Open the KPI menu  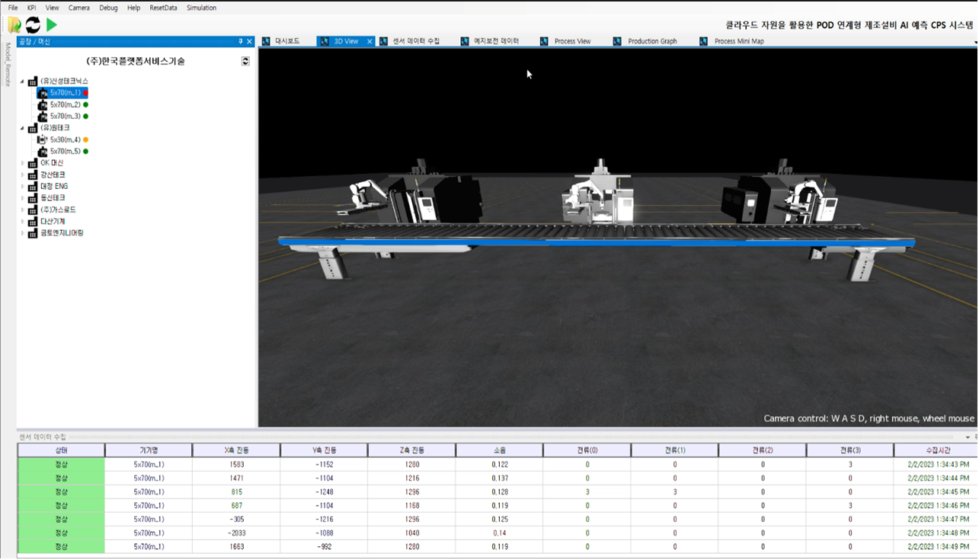(x=31, y=8)
